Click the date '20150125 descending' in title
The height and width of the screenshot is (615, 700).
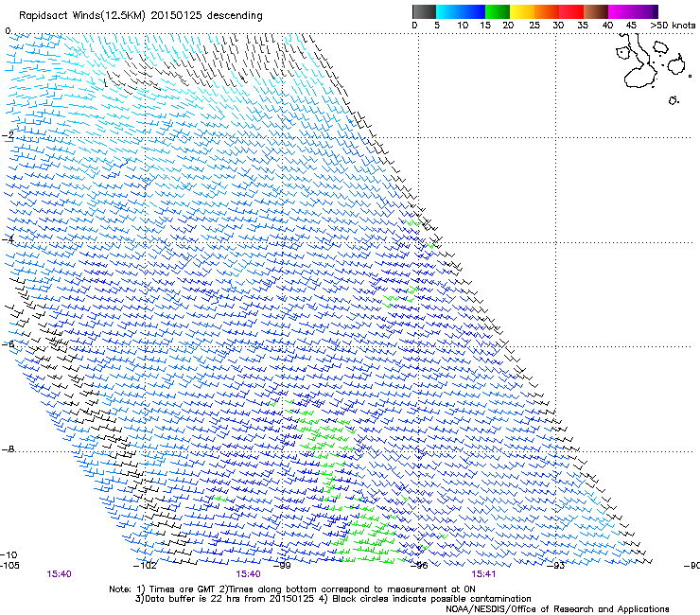206,16
